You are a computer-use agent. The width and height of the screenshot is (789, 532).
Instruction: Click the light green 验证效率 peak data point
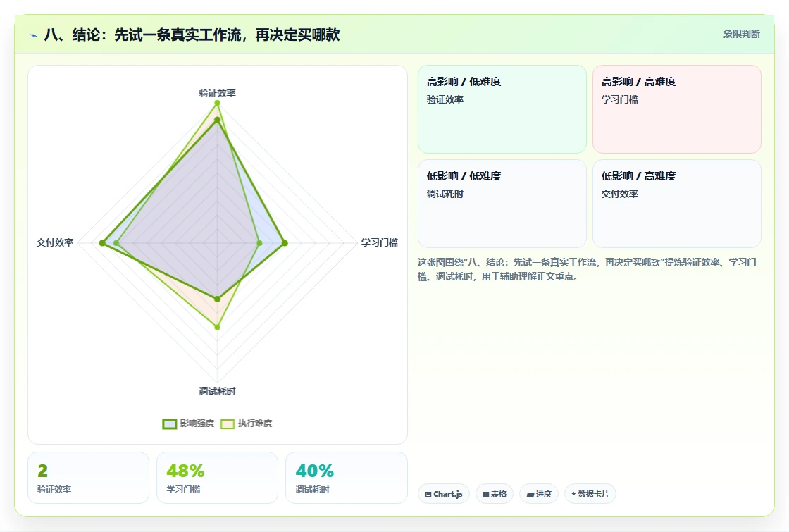[x=218, y=103]
